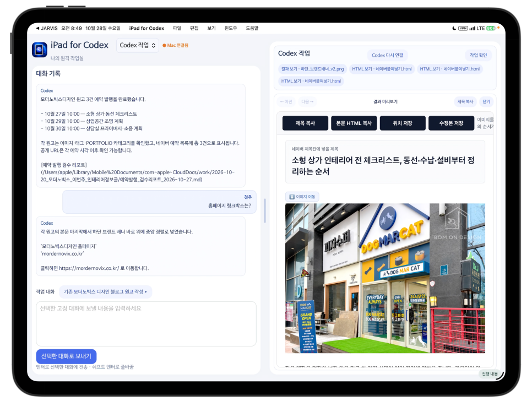
Task: Click the cellular signal bars icon
Action: [x=472, y=28]
